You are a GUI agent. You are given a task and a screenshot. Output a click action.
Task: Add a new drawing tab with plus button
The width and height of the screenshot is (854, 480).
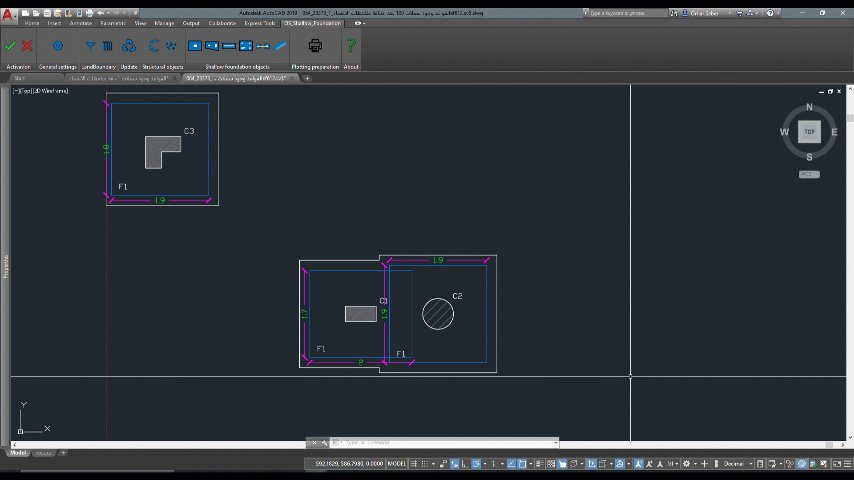pos(307,78)
